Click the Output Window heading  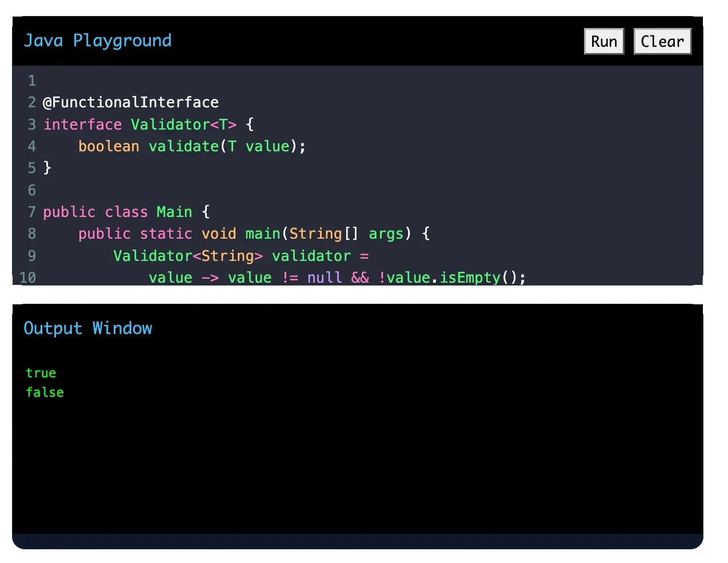[x=88, y=328]
